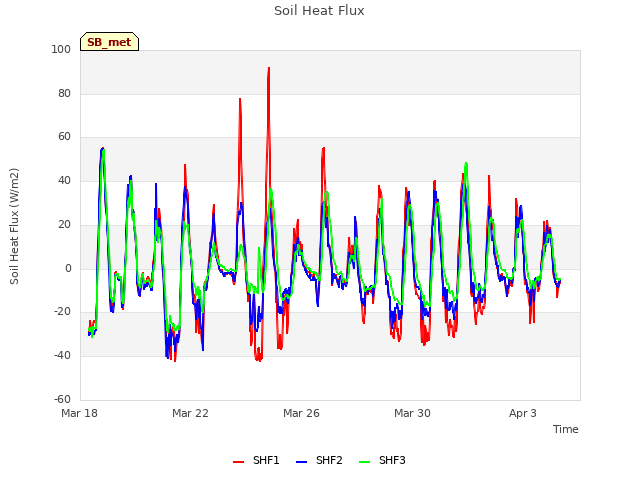The height and width of the screenshot is (480, 640).
Task: Toggle the SHF2 series in legend
Action: 319,460
